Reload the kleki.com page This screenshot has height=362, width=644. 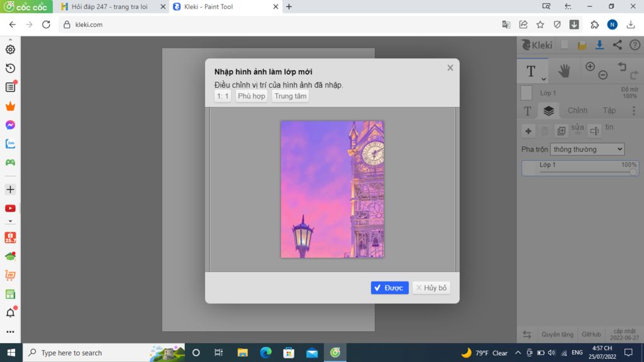click(46, 25)
